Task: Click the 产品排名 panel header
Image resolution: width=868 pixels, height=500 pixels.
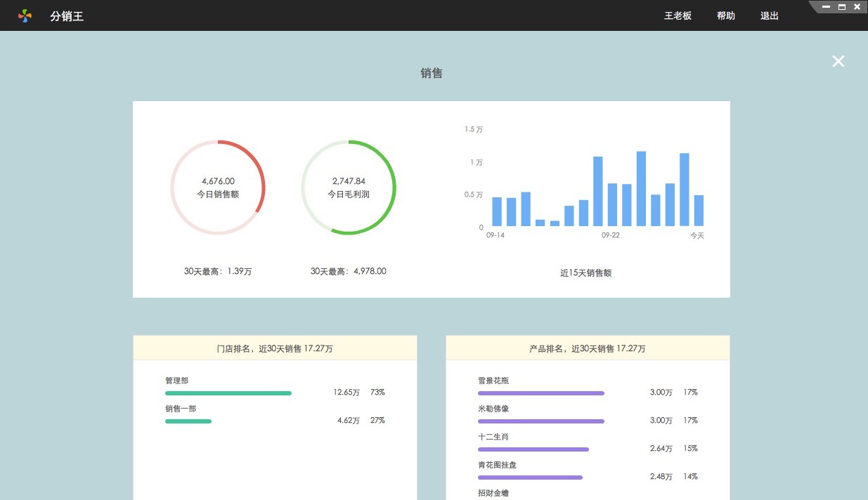Action: [588, 348]
